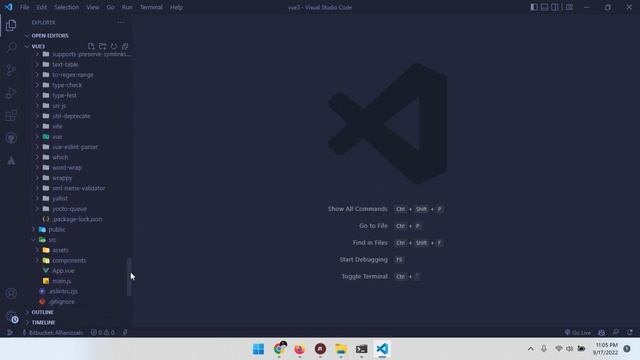Open the Run and Debug view
640x360 pixels.
[x=11, y=93]
